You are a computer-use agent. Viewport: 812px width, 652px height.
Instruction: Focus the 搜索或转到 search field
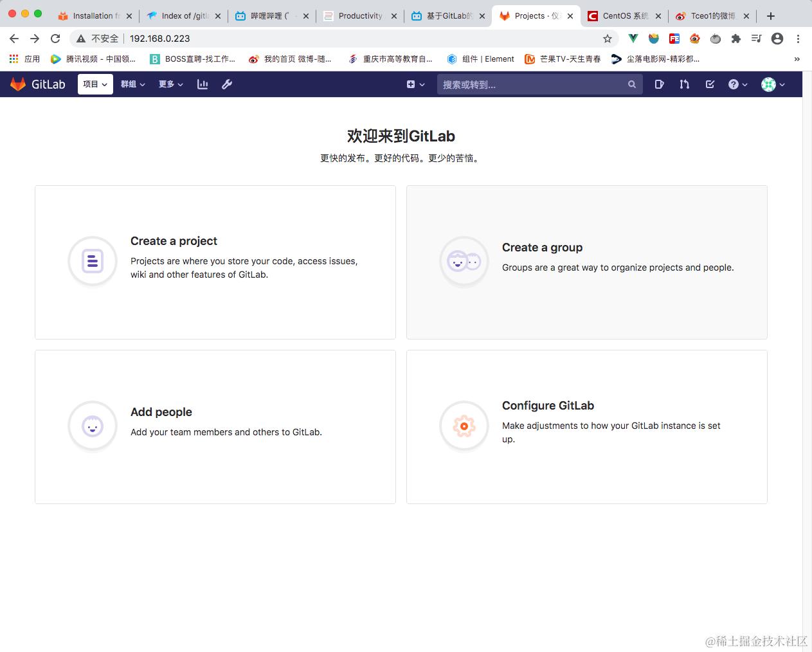point(539,84)
